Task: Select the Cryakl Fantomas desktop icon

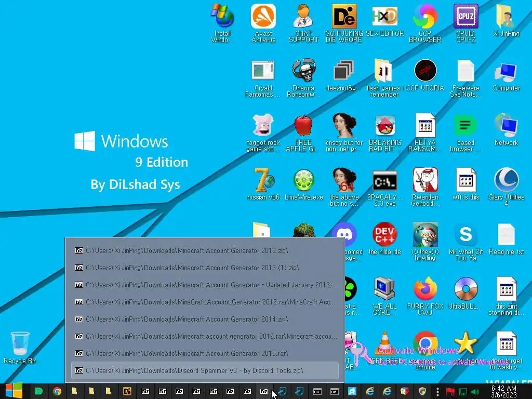Action: click(263, 78)
